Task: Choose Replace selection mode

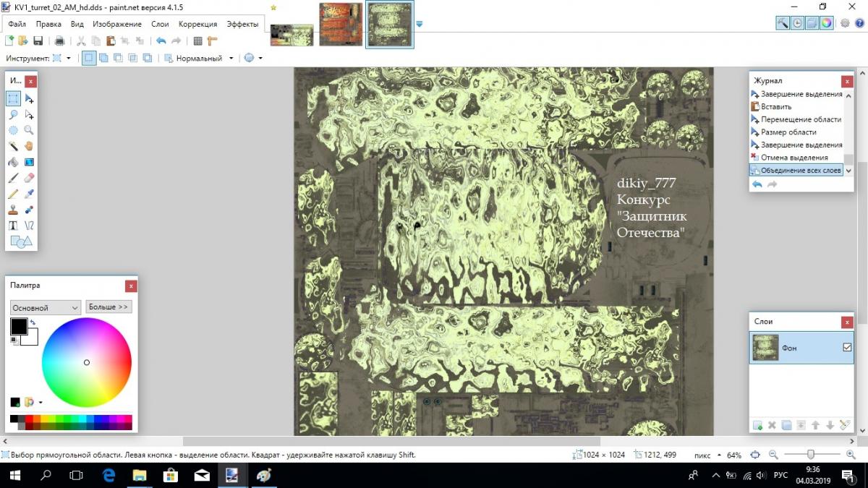Action: [88, 58]
